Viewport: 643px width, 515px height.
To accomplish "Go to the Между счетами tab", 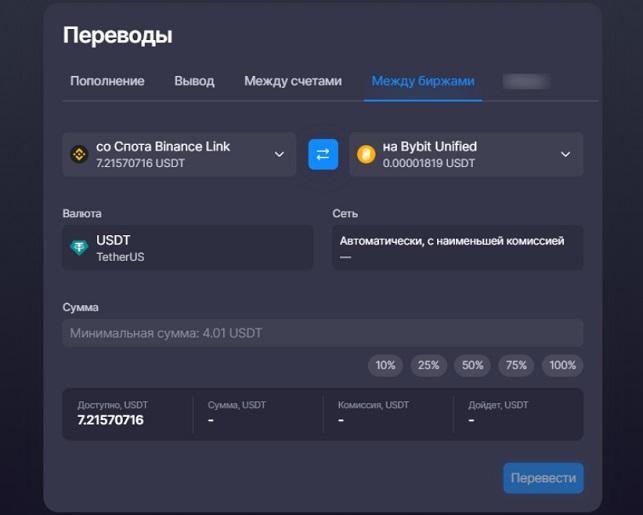I will [293, 81].
